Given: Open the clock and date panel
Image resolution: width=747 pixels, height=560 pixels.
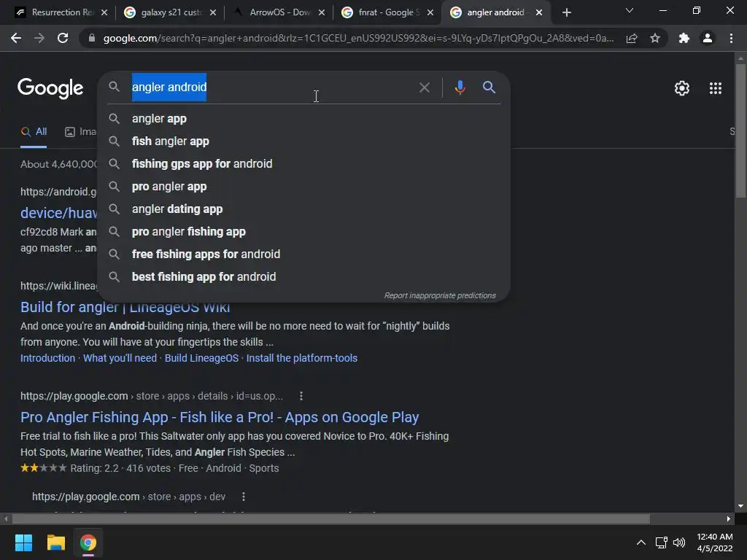Looking at the screenshot, I should (715, 542).
